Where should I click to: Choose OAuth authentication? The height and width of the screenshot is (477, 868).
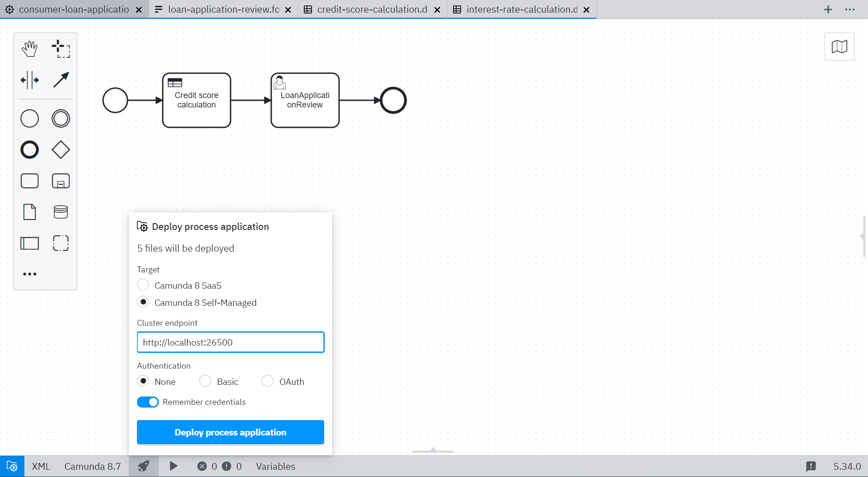[267, 381]
